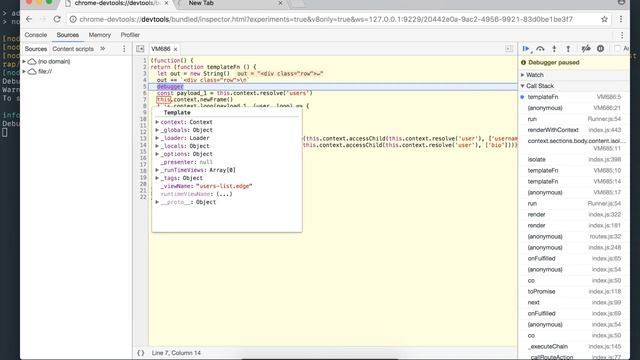Toggle the file navigator sidebar
The height and width of the screenshot is (360, 640).
pyautogui.click(x=140, y=49)
